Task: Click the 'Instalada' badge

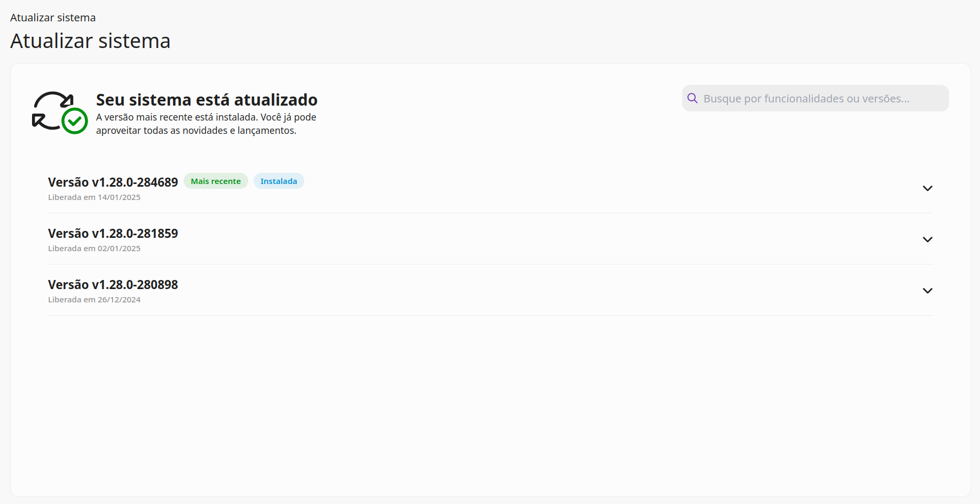Action: click(279, 181)
